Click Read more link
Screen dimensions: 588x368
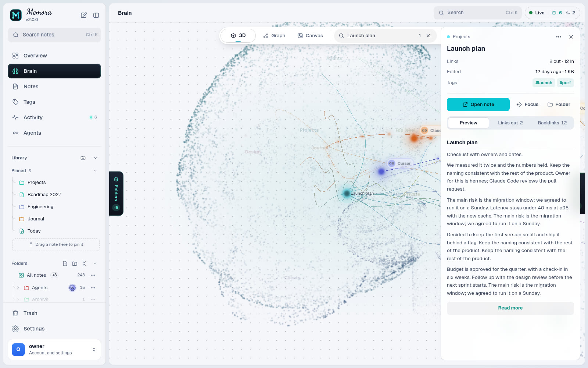tap(510, 308)
